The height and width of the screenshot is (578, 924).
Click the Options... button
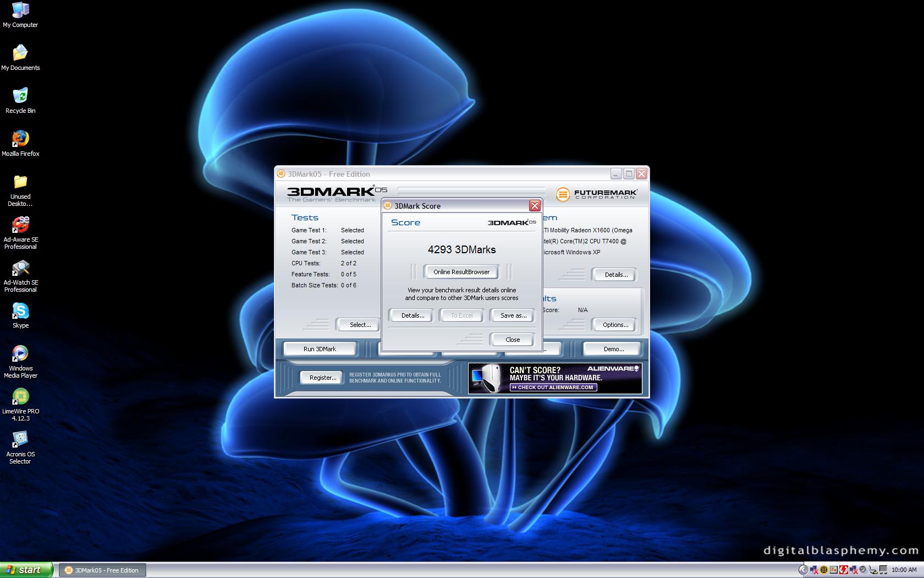615,325
